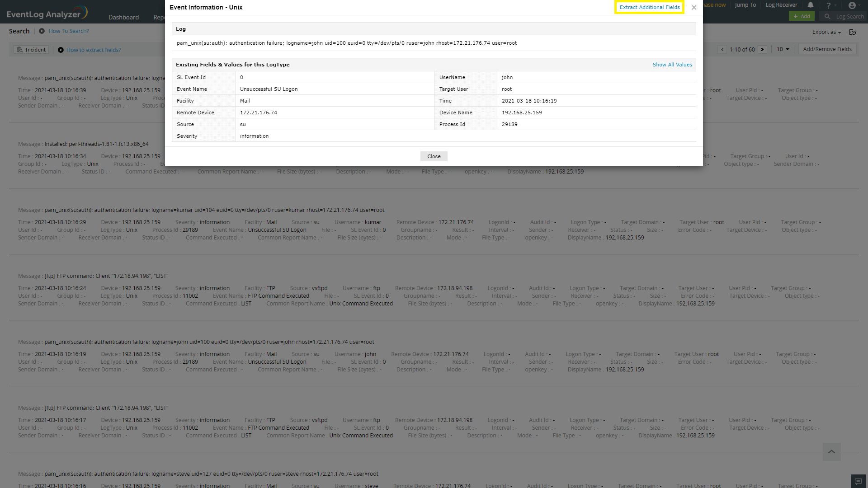The image size is (868, 488).
Task: Play the How to extract fields video icon
Action: (x=61, y=50)
